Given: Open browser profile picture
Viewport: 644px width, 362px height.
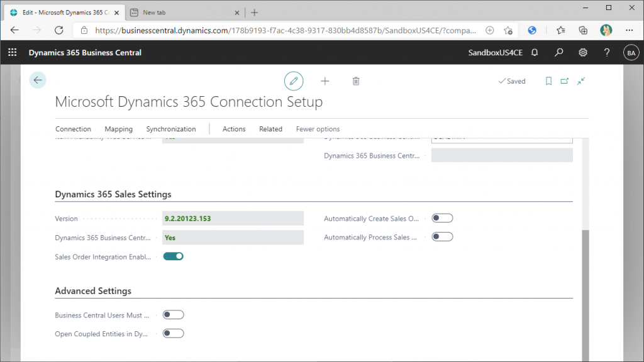Looking at the screenshot, I should [x=606, y=30].
